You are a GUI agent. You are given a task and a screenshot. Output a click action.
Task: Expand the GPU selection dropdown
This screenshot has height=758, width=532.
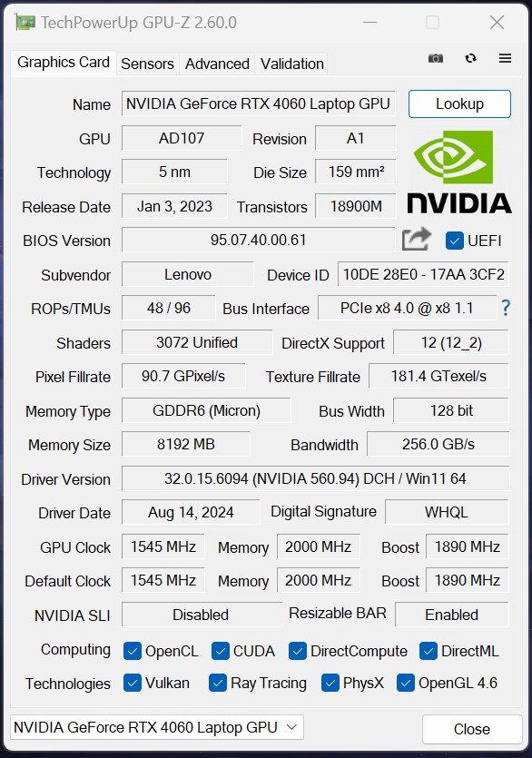tap(157, 727)
